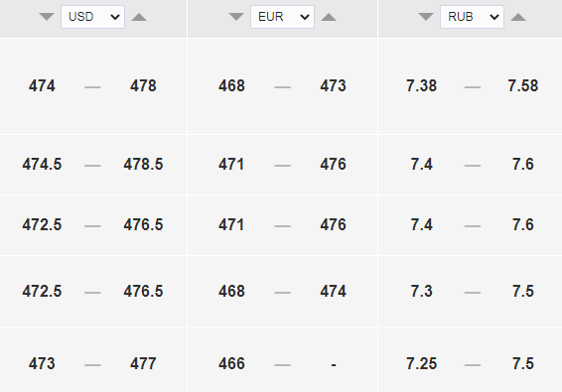Sort USD column by ascending sell rate
The image size is (562, 392).
(139, 17)
